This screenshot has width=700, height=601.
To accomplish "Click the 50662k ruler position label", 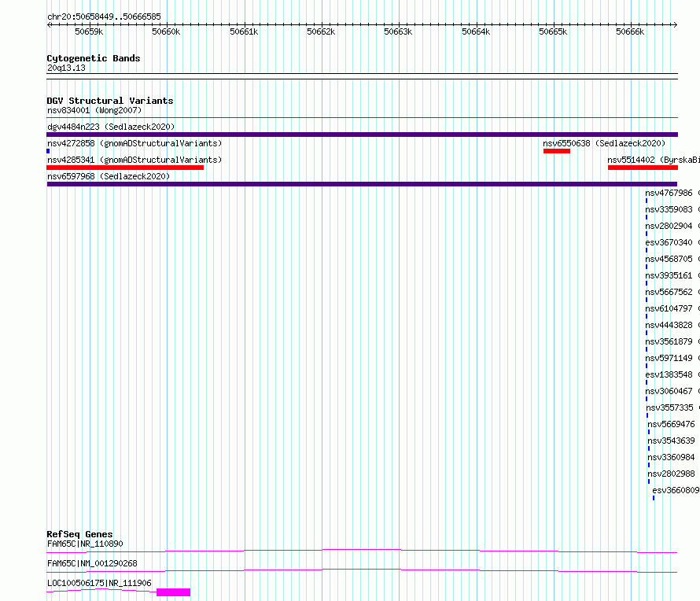I will click(321, 31).
